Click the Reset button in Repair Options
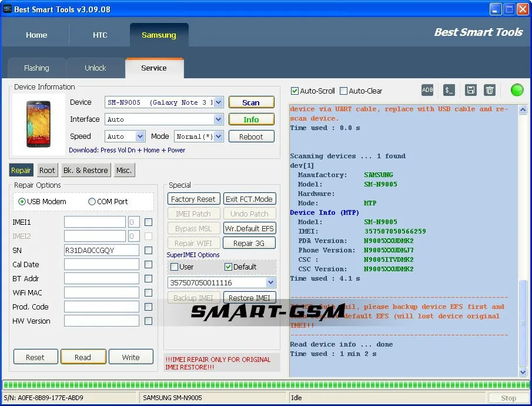This screenshot has width=532, height=406. click(36, 357)
